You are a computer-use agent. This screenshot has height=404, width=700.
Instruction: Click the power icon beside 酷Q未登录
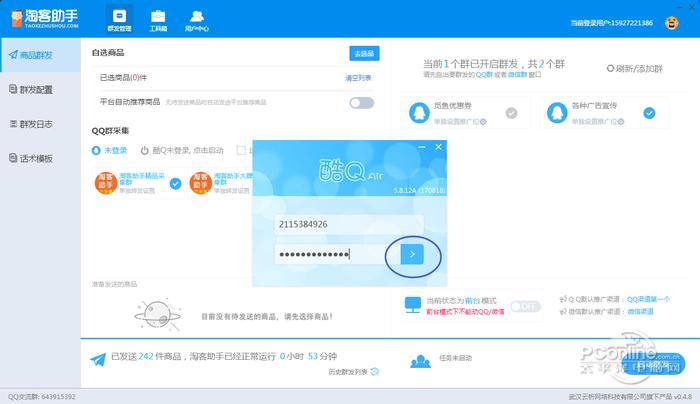[144, 150]
